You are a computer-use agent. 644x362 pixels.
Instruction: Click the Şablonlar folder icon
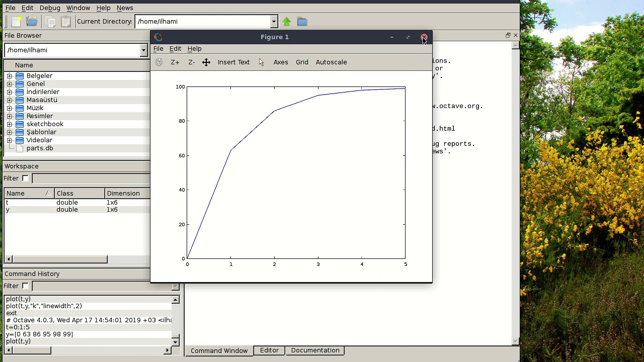point(20,132)
